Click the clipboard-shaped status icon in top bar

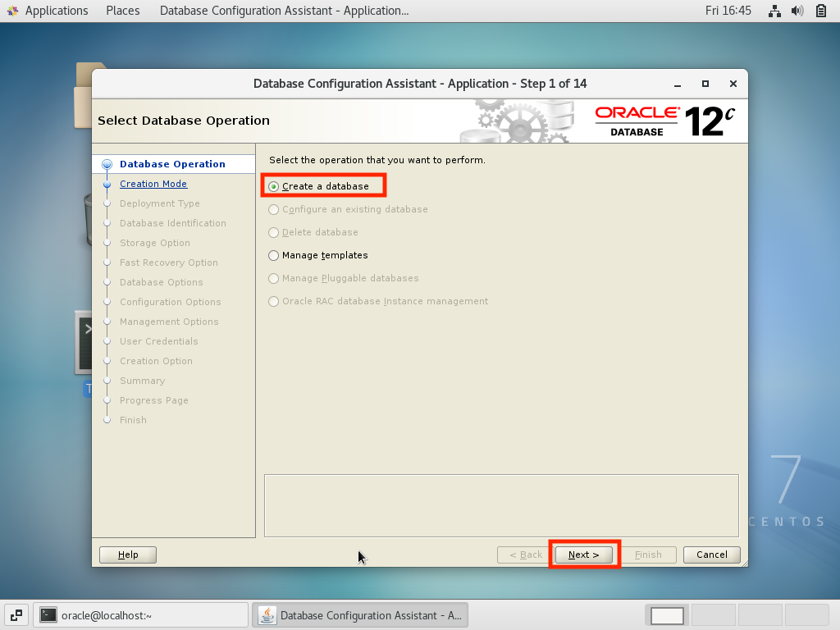click(820, 11)
